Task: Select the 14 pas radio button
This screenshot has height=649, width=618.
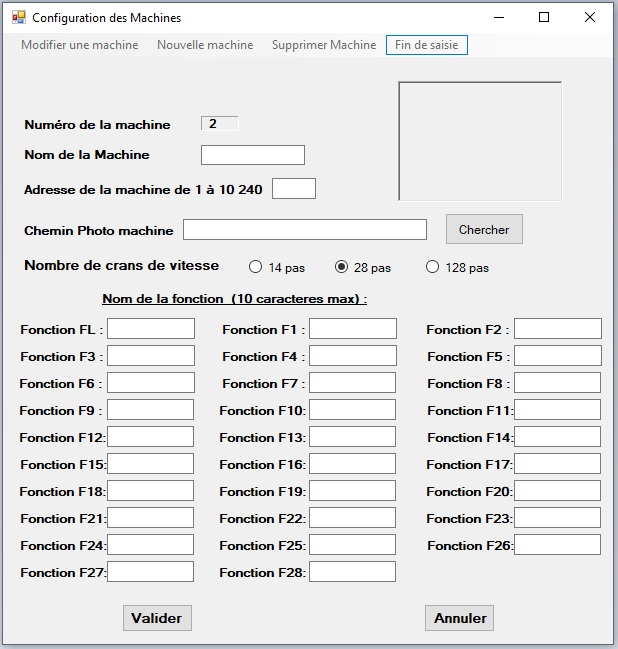Action: point(255,267)
